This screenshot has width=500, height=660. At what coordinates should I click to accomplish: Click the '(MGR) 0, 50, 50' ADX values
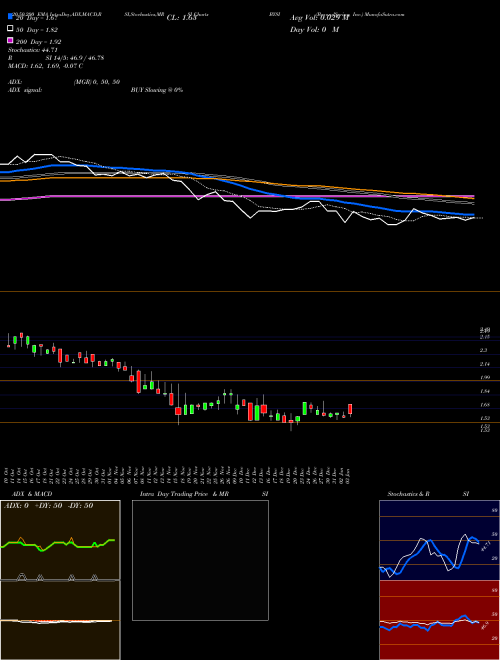coord(97,82)
